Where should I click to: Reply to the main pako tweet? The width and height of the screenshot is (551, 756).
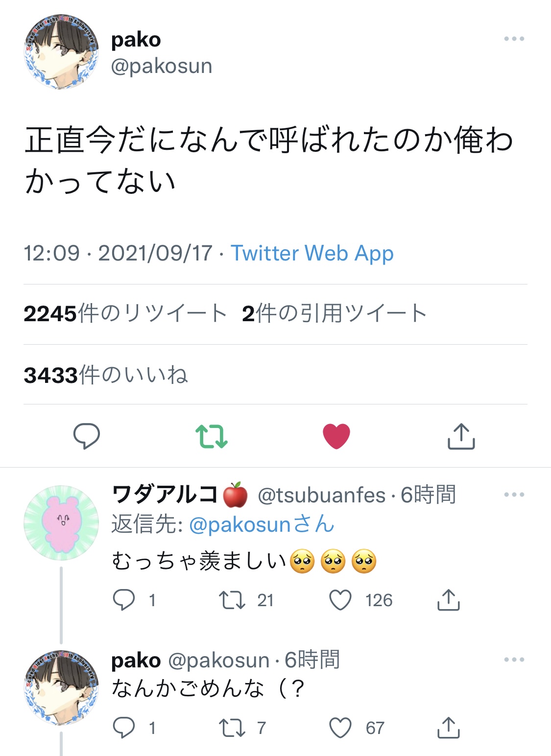click(87, 436)
